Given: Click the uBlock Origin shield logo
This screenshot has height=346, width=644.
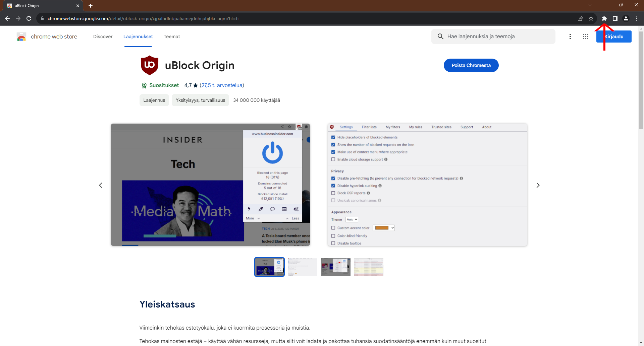Looking at the screenshot, I should tap(150, 65).
